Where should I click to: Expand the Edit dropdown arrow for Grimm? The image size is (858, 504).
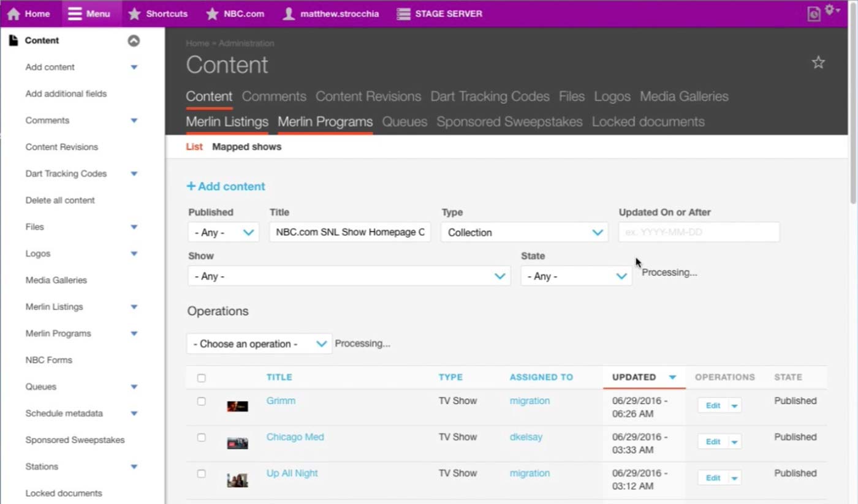coord(734,406)
